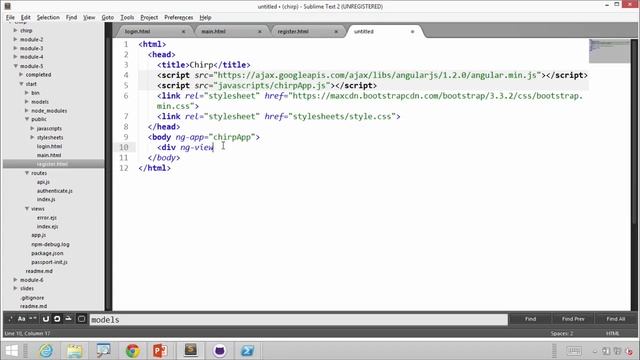Click the code minimap preview
Image resolution: width=640 pixels, height=360 pixels.
[609, 51]
